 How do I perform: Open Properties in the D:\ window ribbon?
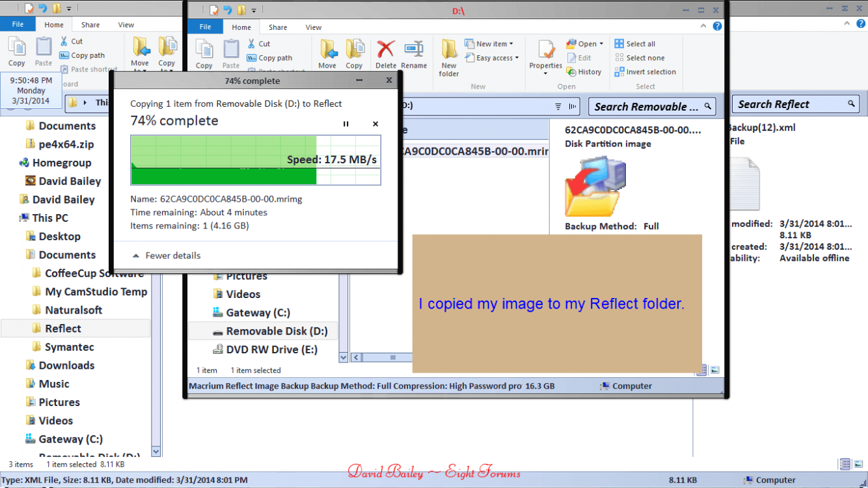pos(546,57)
